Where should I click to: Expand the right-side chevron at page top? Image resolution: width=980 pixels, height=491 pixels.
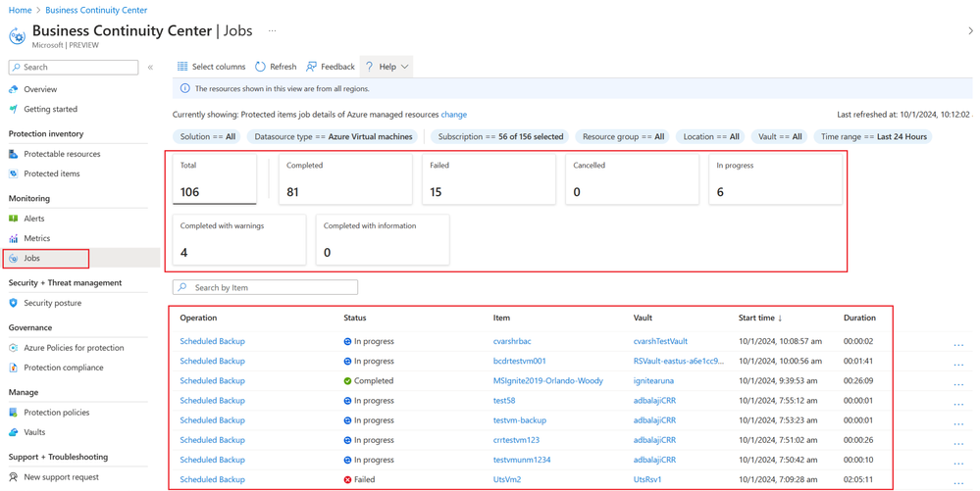coord(970,31)
